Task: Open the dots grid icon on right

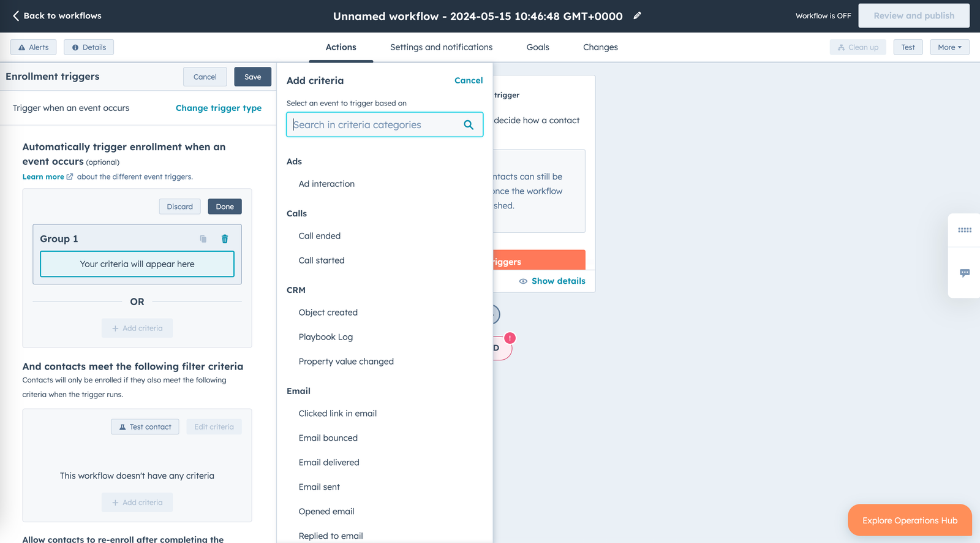Action: pyautogui.click(x=964, y=230)
